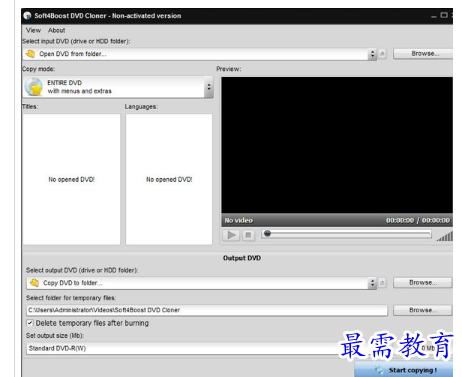Click the 'No video' status text
This screenshot has width=462, height=377.
tap(239, 220)
